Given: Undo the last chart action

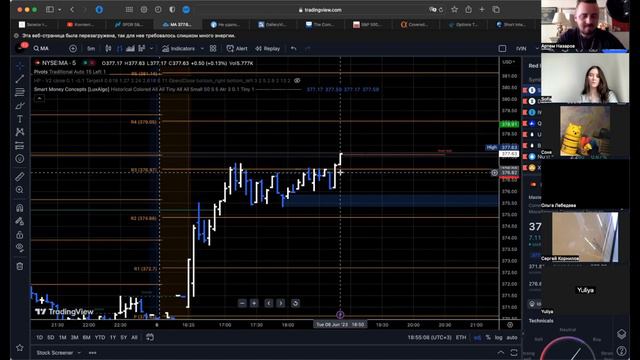Looking at the screenshot, I should (293, 49).
